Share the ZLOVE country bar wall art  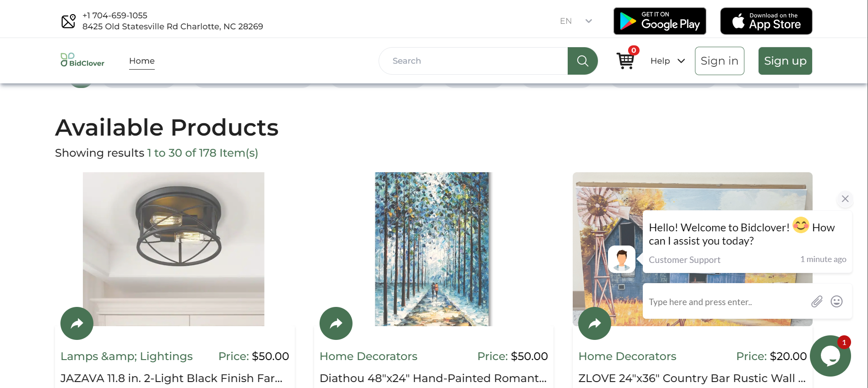[595, 323]
